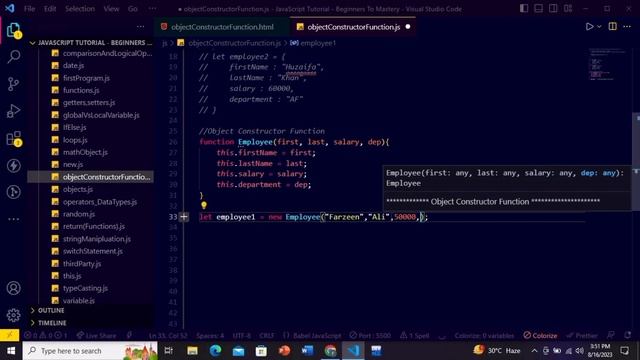Viewport: 640px width, 360px height.
Task: Split the editor to the right
Action: (x=613, y=27)
